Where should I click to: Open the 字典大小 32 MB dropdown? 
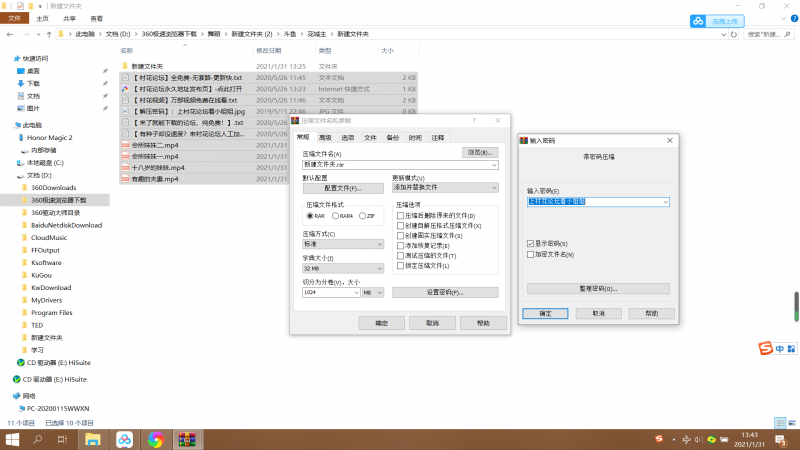(x=343, y=268)
